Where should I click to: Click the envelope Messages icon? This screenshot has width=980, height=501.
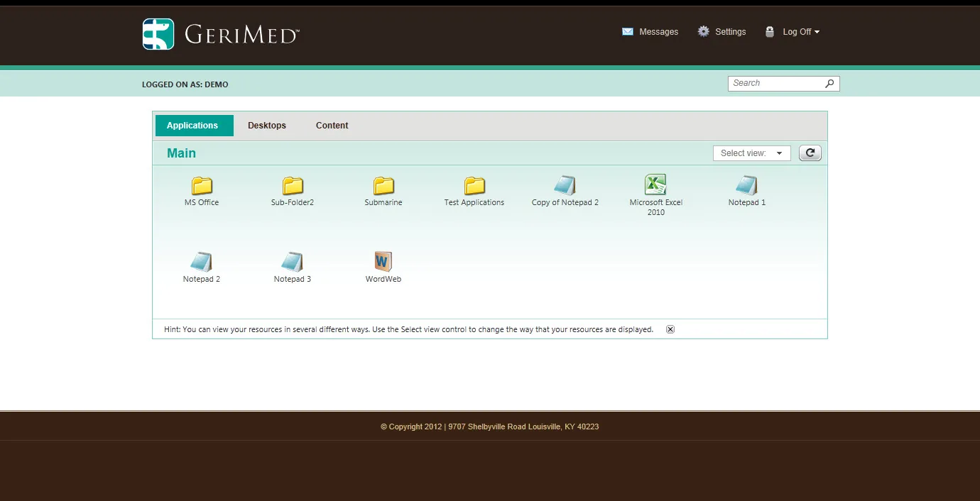[x=628, y=32]
